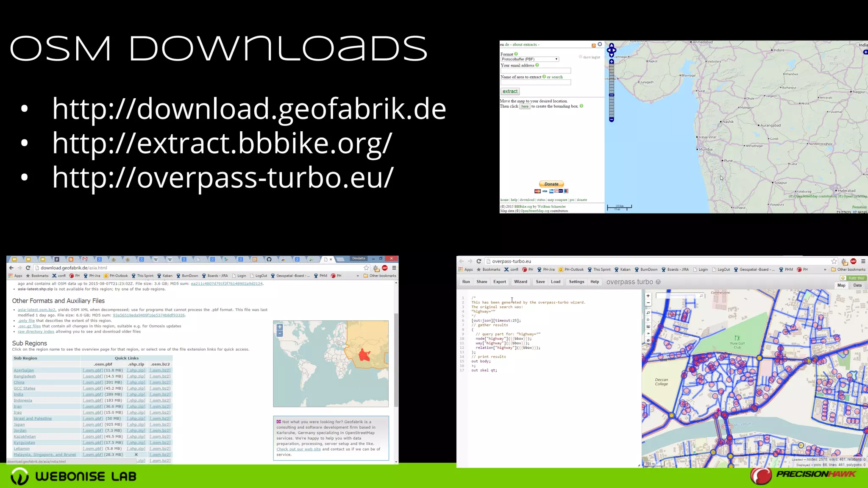Zoom out on the overpass turbo map
This screenshot has height=488, width=868.
click(x=648, y=302)
